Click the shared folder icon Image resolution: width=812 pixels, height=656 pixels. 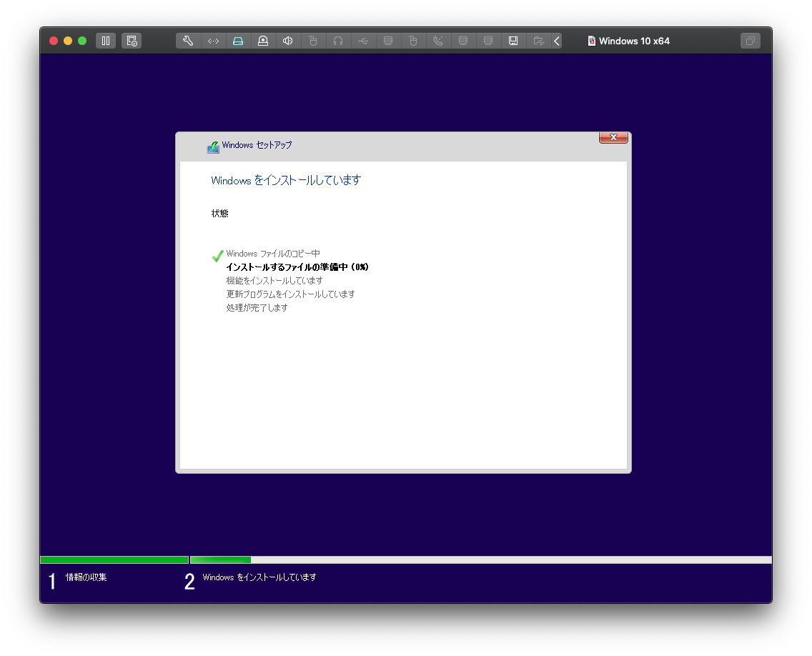pos(538,41)
